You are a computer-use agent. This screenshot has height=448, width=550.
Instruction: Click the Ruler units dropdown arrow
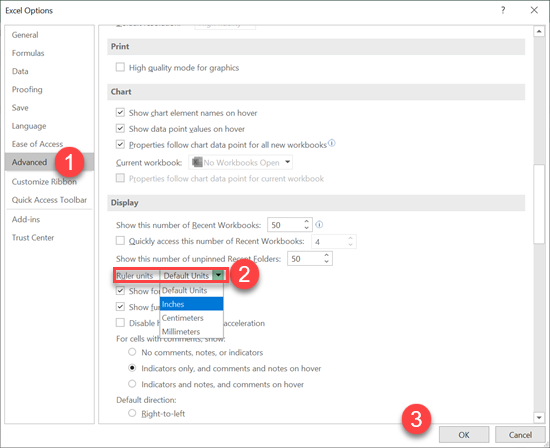pyautogui.click(x=219, y=275)
